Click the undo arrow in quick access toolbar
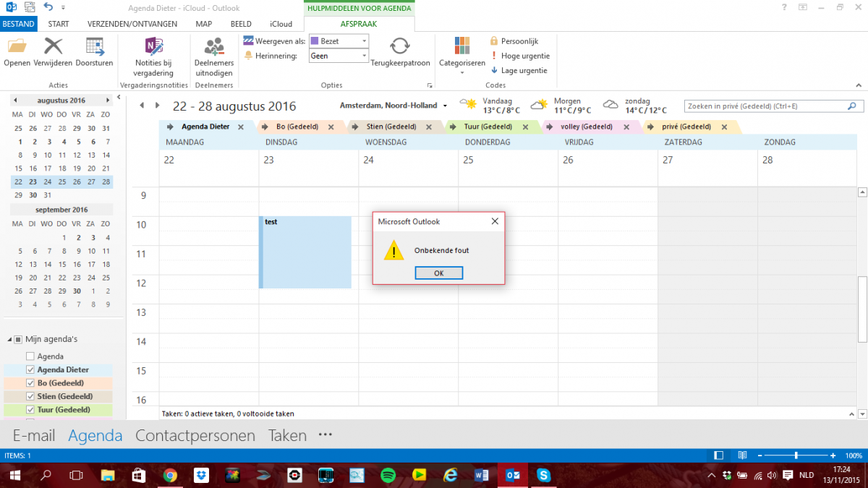 [x=48, y=7]
